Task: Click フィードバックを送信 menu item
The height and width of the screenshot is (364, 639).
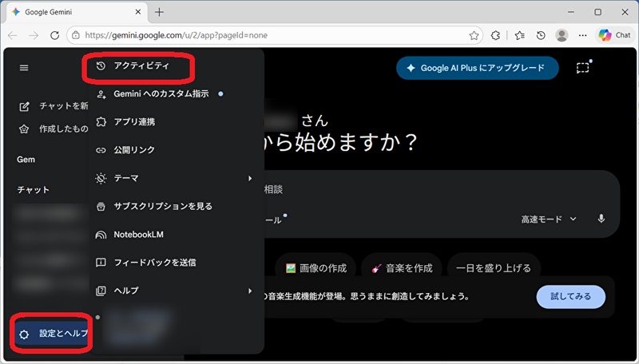Action: (177, 263)
